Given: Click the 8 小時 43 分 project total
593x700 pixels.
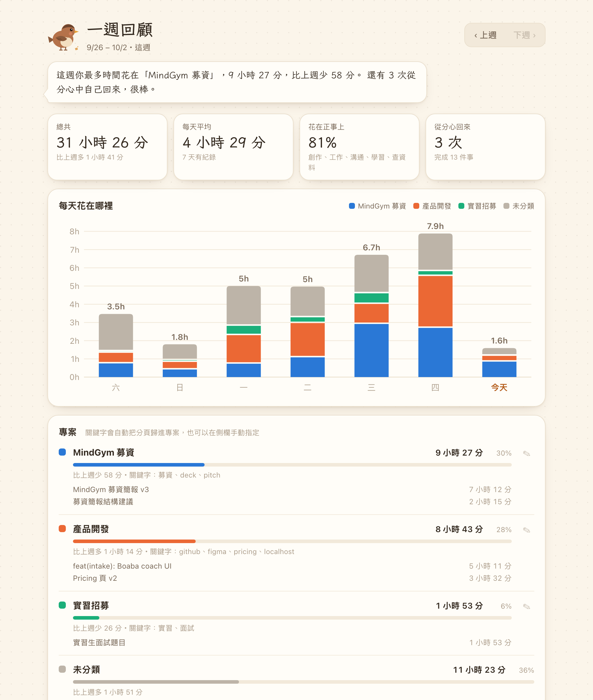Looking at the screenshot, I should click(x=459, y=529).
